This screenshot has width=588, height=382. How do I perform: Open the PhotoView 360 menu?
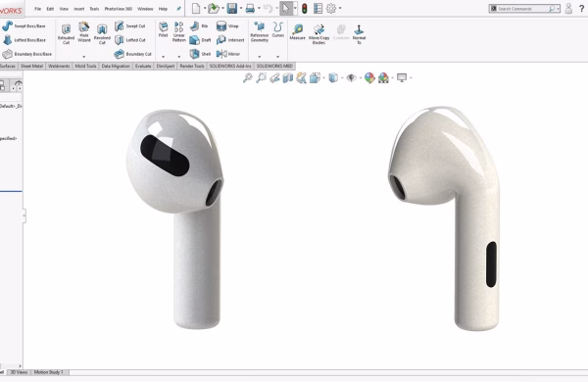click(x=119, y=9)
